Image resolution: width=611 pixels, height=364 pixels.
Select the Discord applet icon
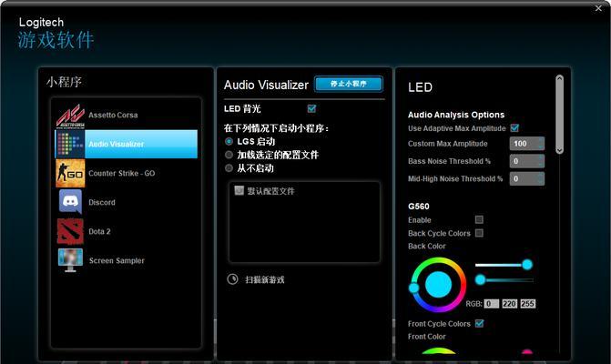click(x=70, y=202)
